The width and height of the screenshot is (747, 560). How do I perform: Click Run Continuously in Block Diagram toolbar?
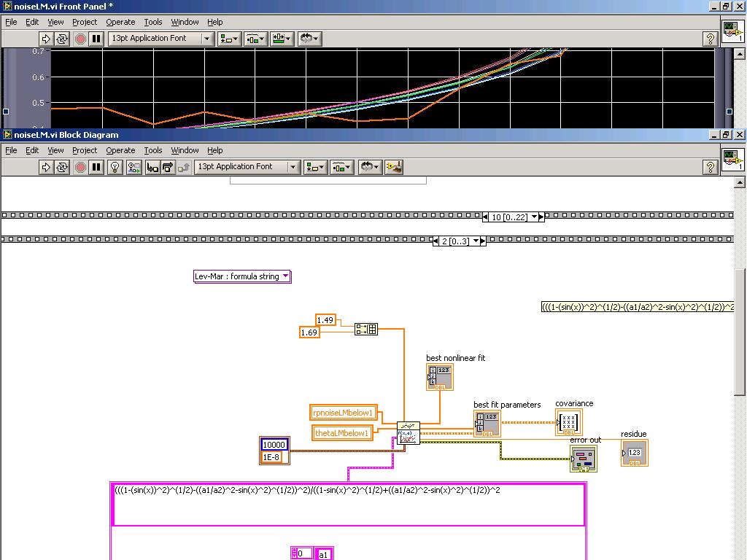pos(62,167)
